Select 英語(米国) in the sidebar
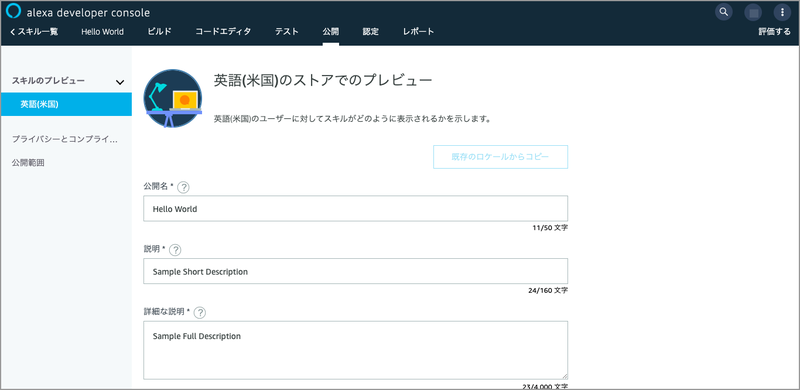The height and width of the screenshot is (390, 800). pos(66,104)
